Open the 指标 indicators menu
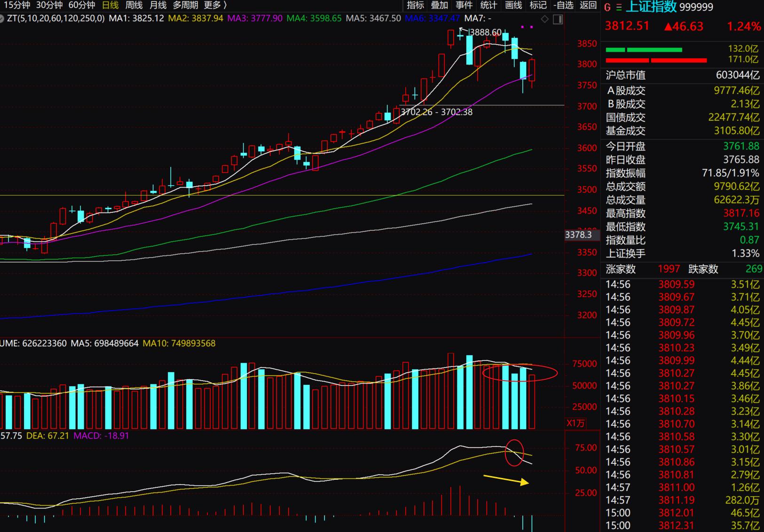This screenshot has width=764, height=532. 415,5
